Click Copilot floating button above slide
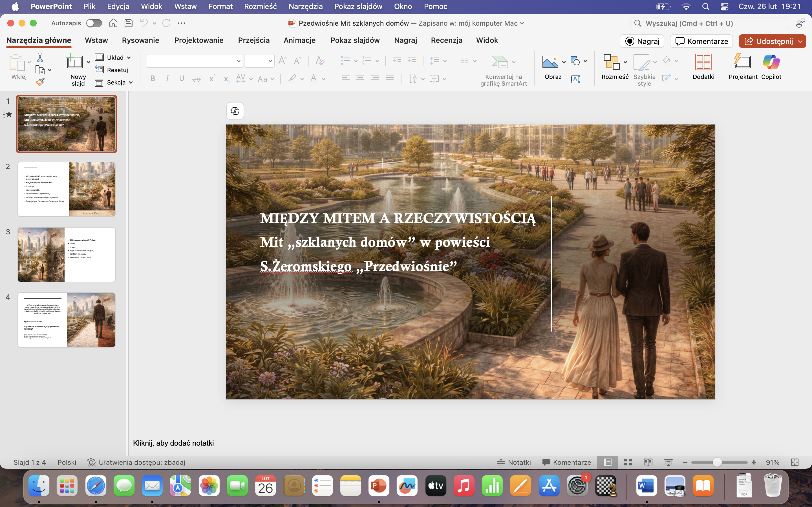Screen dimensions: 812x507 point(235,111)
